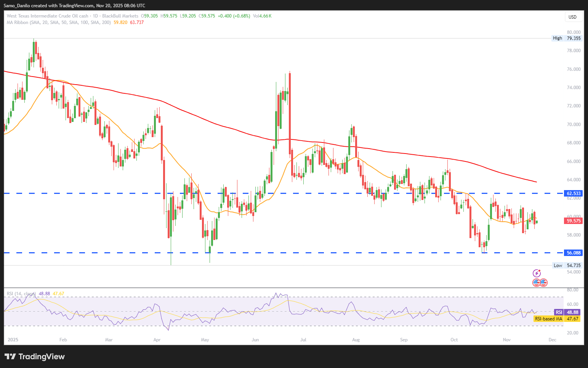Click the High 79.355 price marker
This screenshot has width=588, height=368.
567,38
